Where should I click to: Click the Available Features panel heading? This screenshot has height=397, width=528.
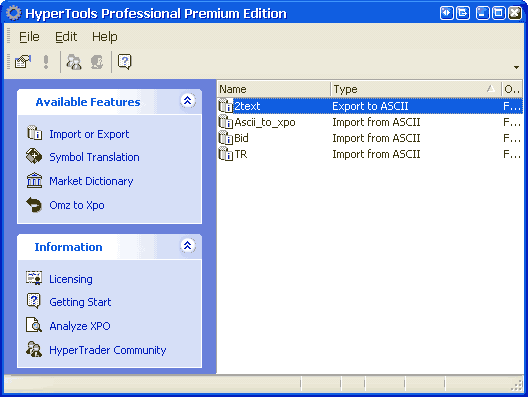tap(88, 102)
